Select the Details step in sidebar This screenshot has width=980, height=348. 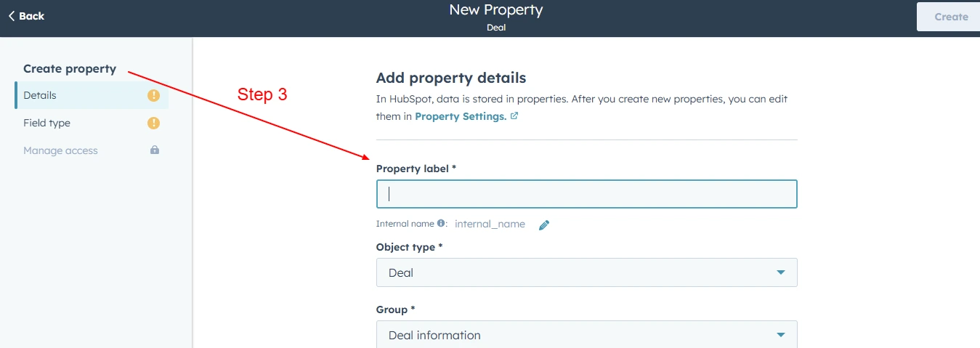92,95
